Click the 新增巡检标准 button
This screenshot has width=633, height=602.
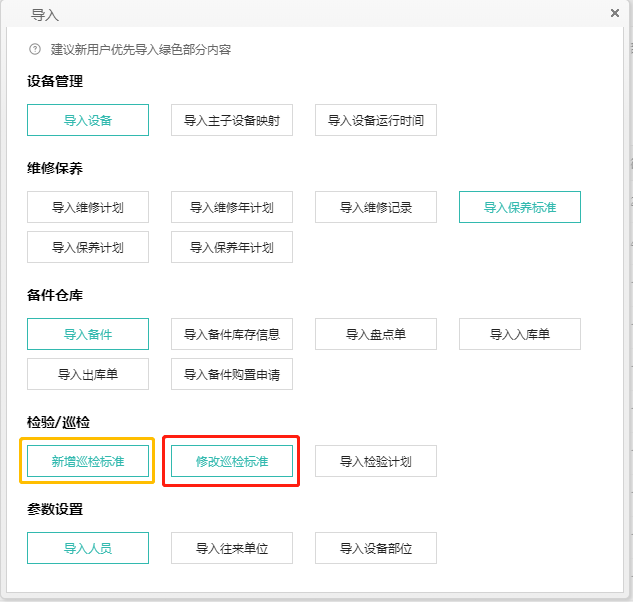click(88, 461)
